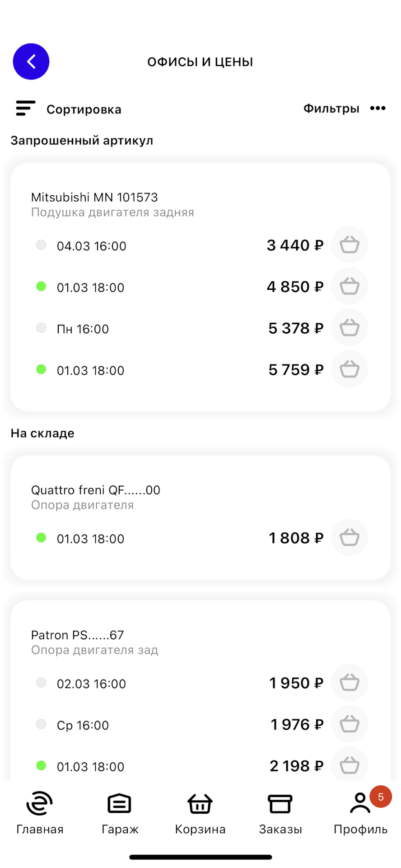Open the Заказы tab

pyautogui.click(x=280, y=813)
